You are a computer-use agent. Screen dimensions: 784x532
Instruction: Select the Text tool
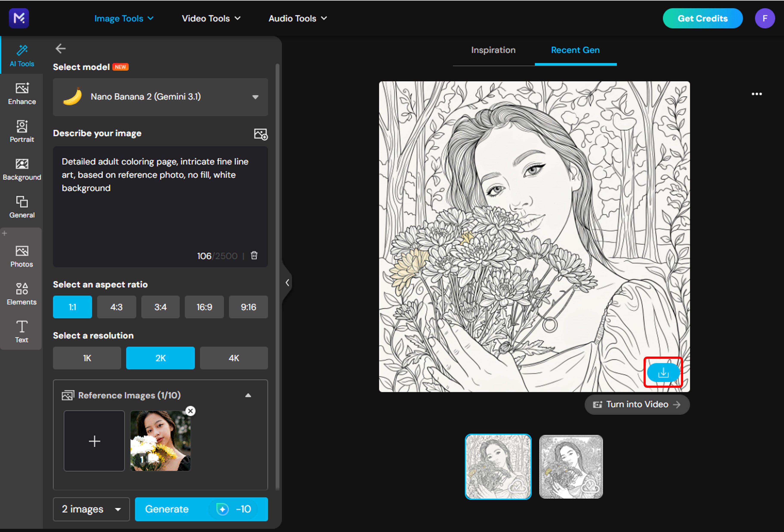point(22,331)
